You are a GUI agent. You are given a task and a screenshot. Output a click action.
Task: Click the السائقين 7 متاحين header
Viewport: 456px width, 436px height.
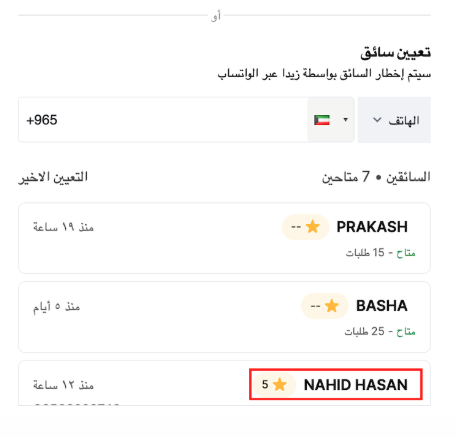coord(376,177)
